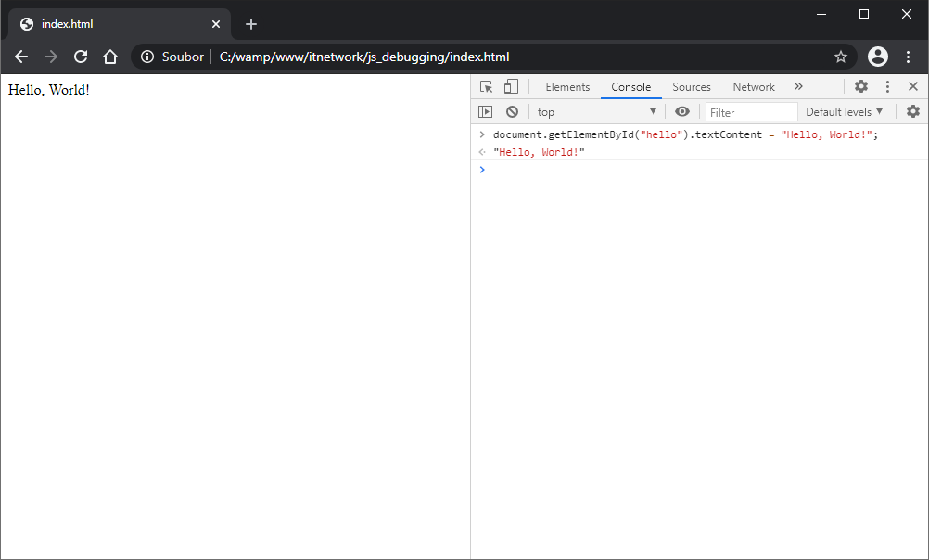Image resolution: width=929 pixels, height=560 pixels.
Task: Reload the page
Action: [81, 57]
